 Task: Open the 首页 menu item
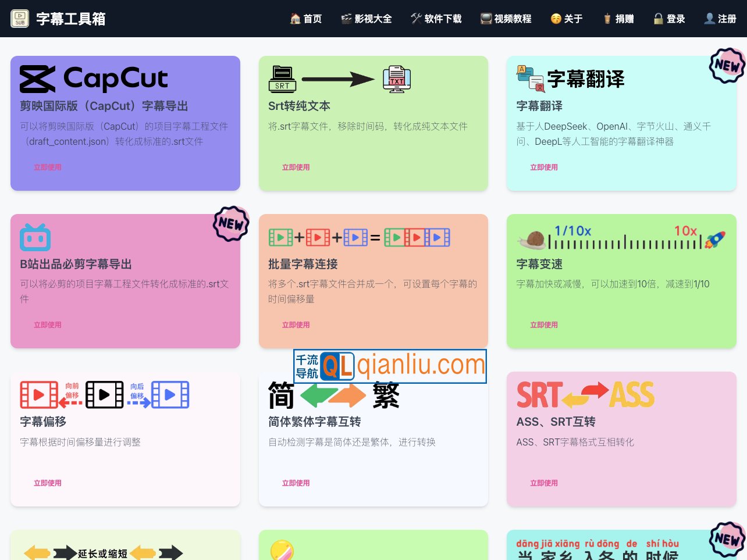tap(306, 18)
